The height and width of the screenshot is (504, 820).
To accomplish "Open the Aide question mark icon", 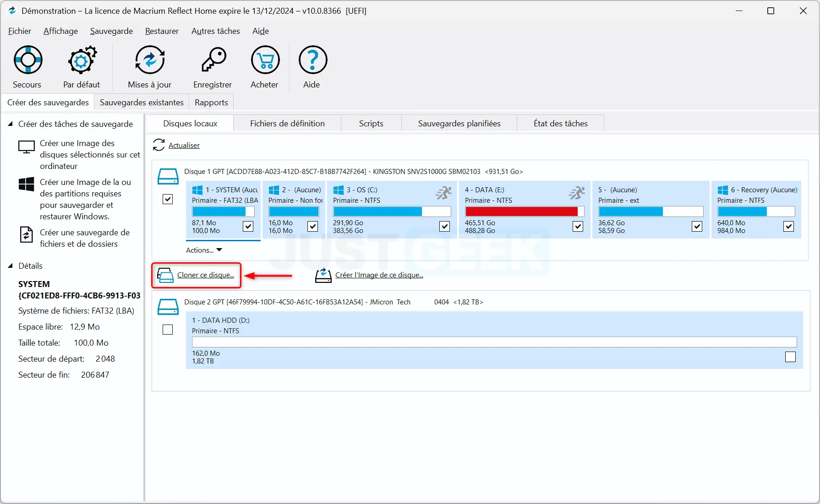I will coord(313,60).
